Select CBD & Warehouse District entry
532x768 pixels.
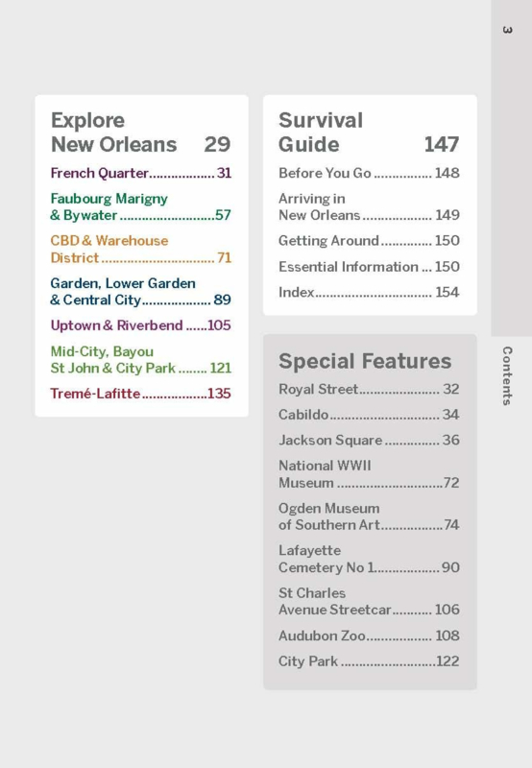(140, 250)
